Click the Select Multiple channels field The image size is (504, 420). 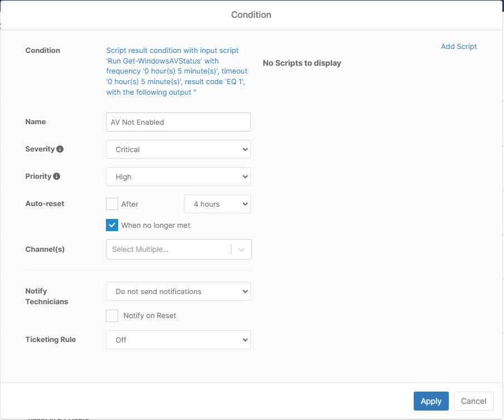[x=167, y=250]
